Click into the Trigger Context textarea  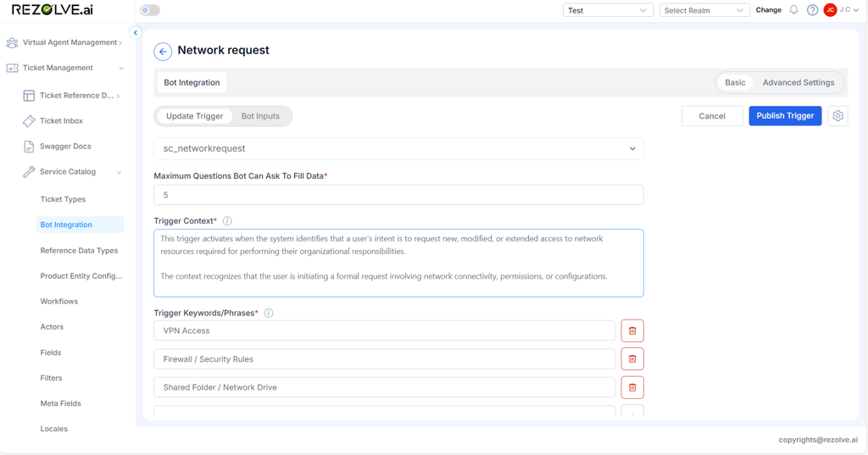(398, 263)
